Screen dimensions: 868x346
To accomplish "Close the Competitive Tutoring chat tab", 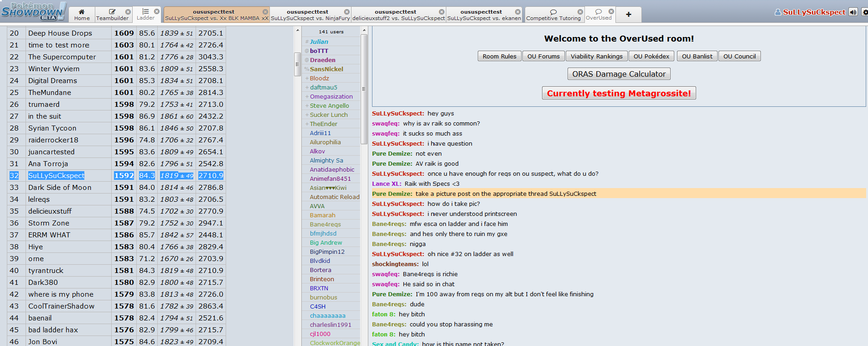I will coord(580,12).
